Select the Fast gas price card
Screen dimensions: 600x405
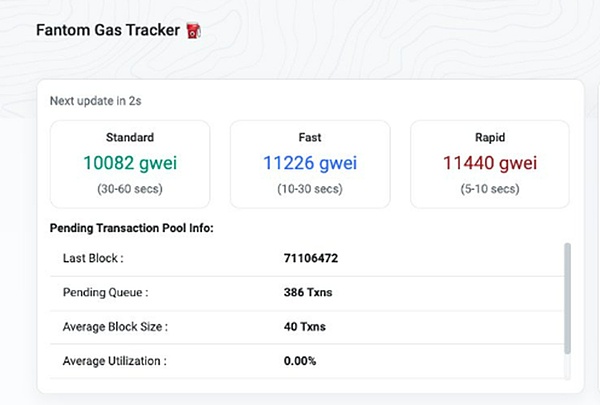coord(310,163)
